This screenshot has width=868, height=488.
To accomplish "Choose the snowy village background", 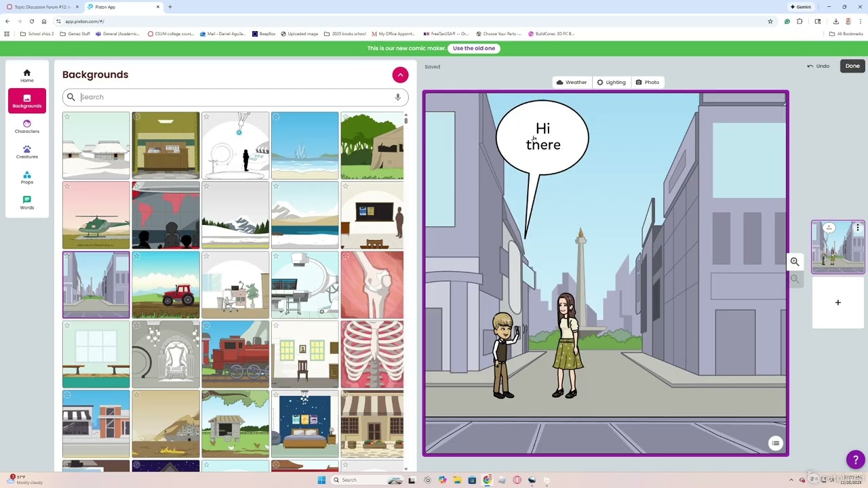I will [96, 146].
